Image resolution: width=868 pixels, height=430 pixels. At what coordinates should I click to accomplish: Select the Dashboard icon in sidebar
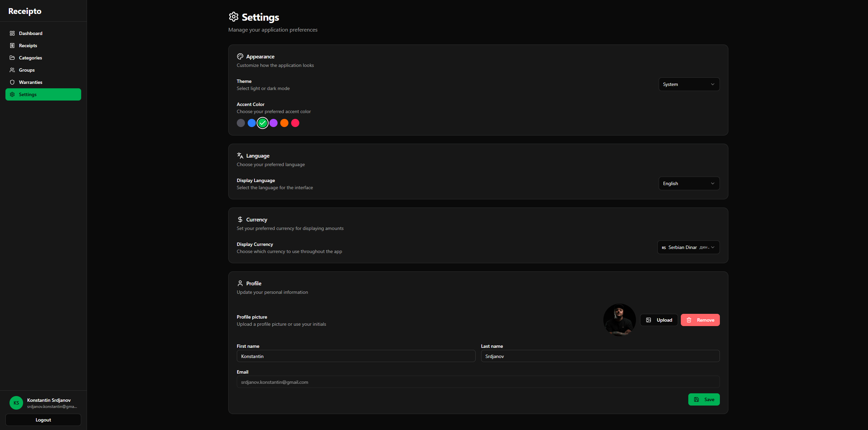pos(12,33)
